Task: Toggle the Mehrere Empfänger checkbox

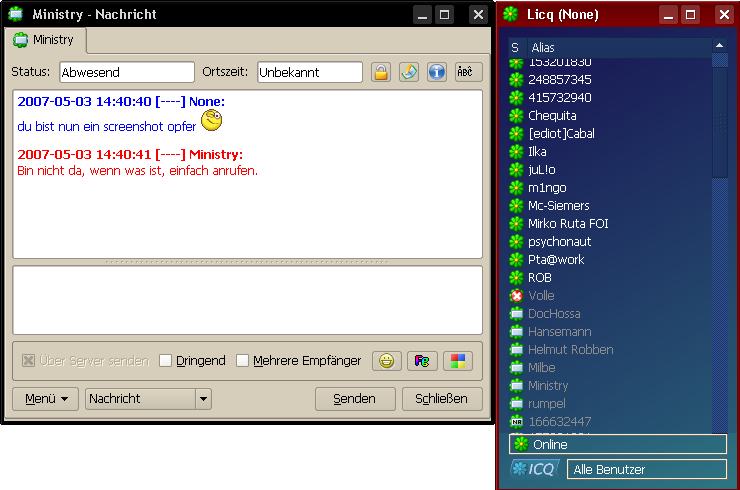Action: tap(242, 361)
